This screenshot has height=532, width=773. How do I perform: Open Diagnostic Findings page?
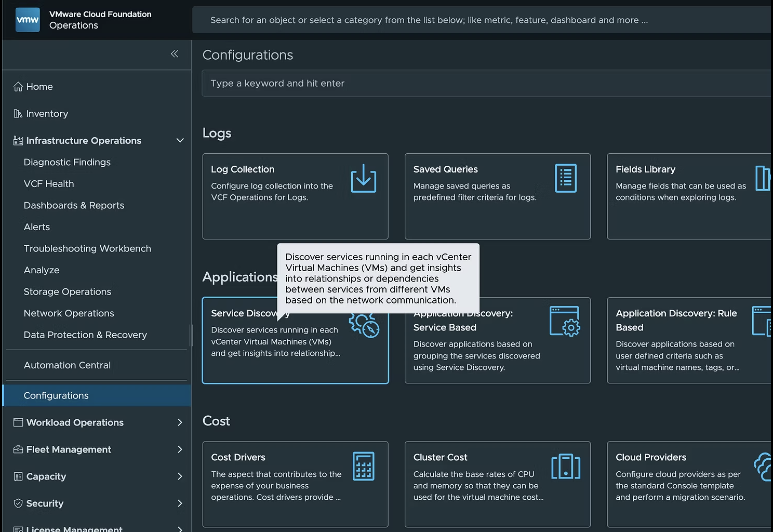point(67,162)
